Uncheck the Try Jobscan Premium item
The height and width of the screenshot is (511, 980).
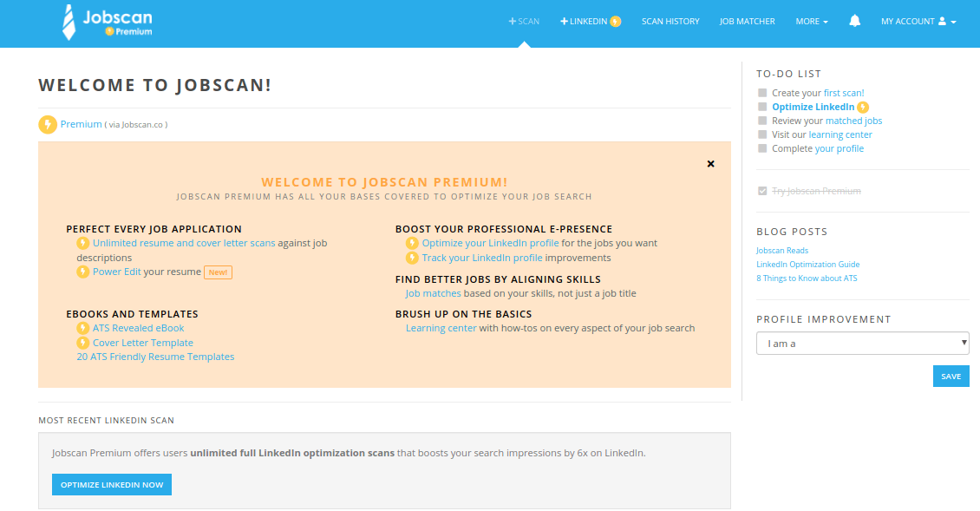point(762,191)
